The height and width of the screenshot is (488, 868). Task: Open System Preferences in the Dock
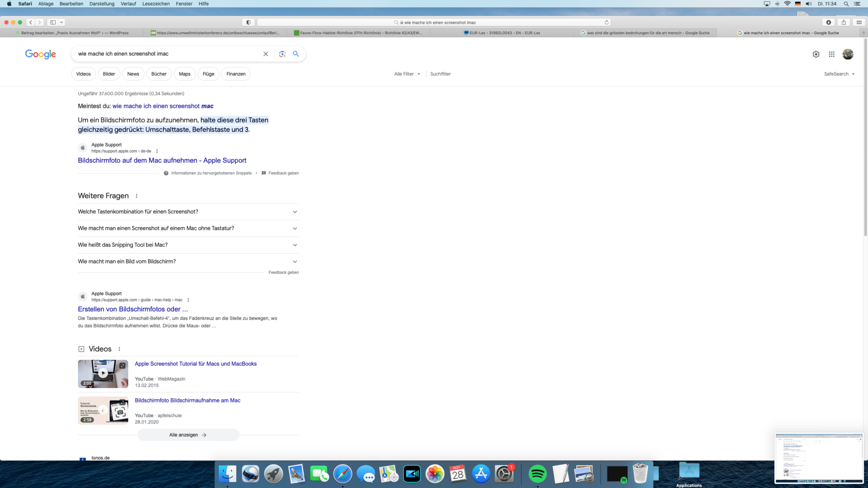504,474
